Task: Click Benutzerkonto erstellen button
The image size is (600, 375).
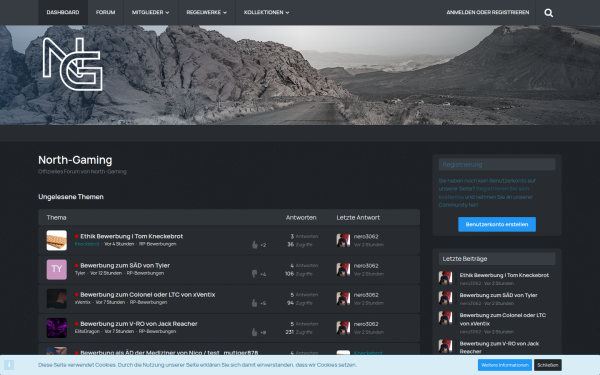Action: (x=497, y=224)
